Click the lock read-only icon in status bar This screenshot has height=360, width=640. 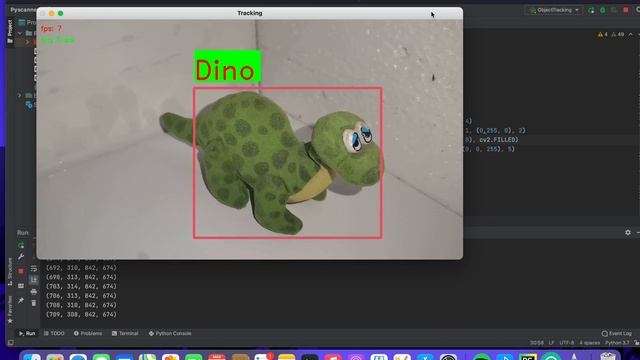[x=636, y=343]
